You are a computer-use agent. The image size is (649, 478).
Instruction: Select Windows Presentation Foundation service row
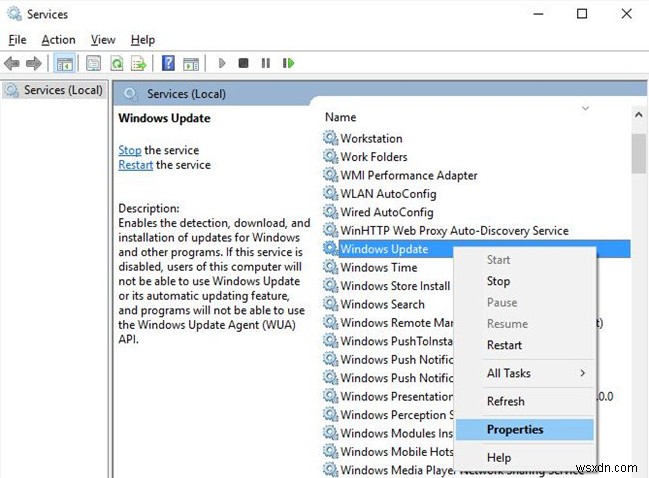click(x=397, y=396)
